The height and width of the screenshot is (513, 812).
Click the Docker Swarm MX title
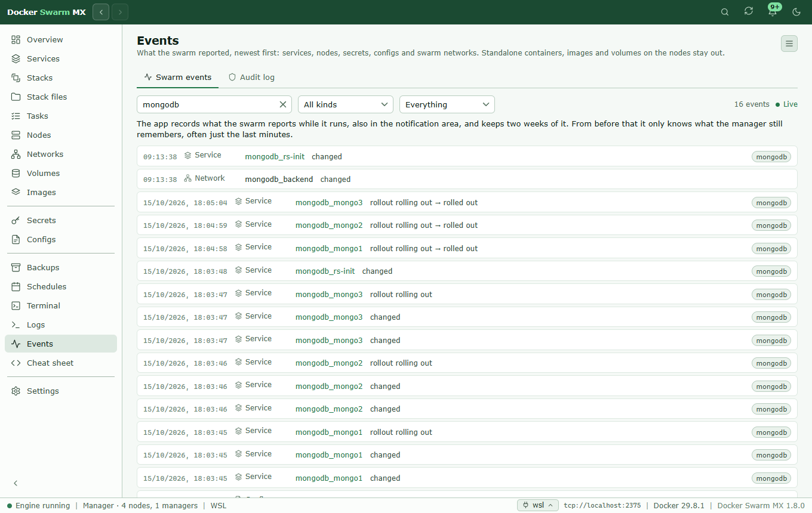pos(47,12)
